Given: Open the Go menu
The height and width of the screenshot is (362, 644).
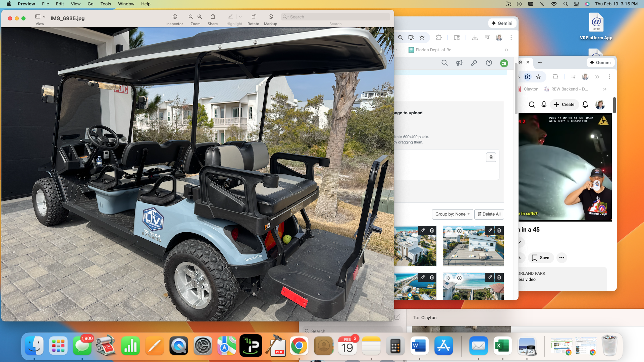Looking at the screenshot, I should pos(90,4).
